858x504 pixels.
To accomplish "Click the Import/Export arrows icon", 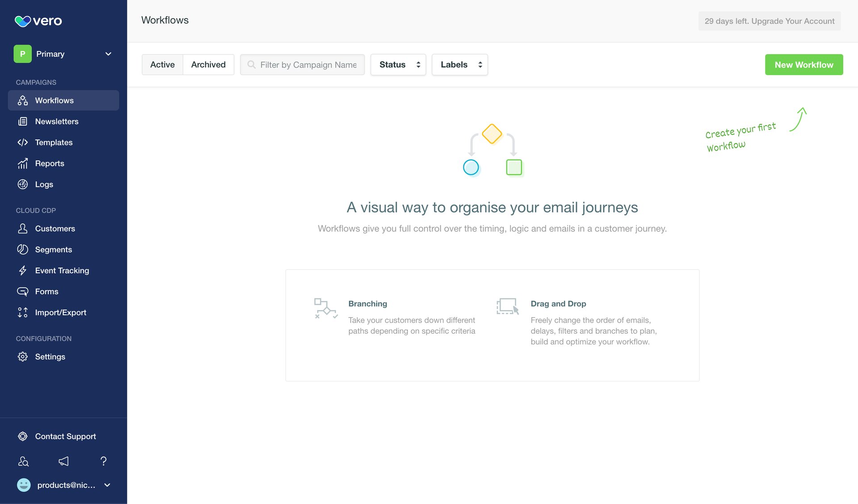I will pos(23,312).
